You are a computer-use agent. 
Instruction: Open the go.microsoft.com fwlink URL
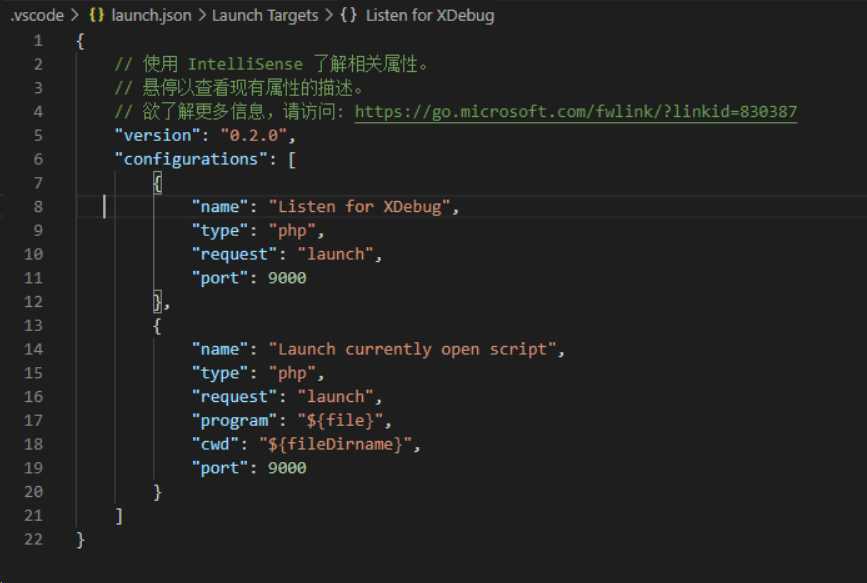pyautogui.click(x=576, y=112)
